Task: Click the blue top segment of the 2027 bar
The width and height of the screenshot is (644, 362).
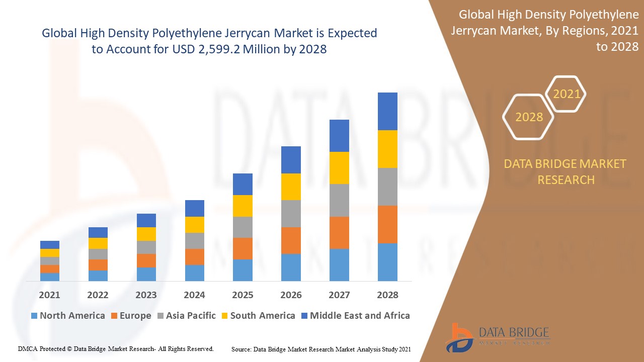Action: [340, 135]
